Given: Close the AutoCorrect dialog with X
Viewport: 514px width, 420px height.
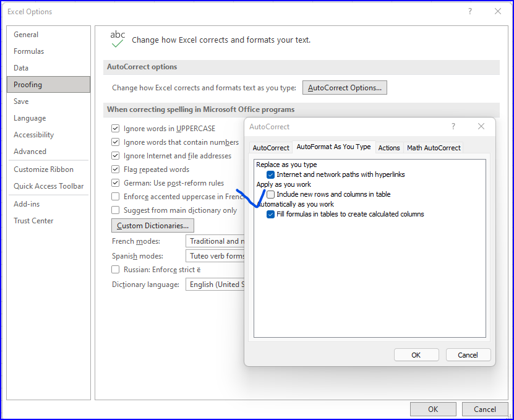Looking at the screenshot, I should (481, 126).
